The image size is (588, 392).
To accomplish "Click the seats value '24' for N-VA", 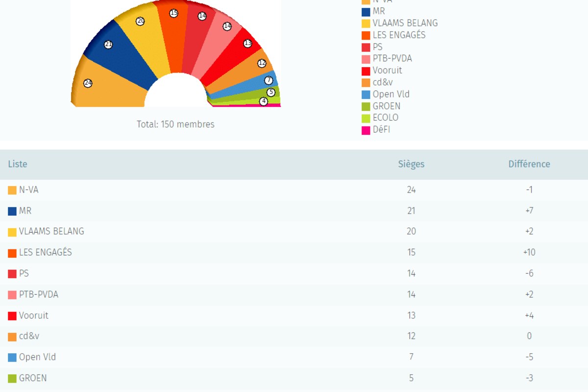I will pyautogui.click(x=411, y=190).
